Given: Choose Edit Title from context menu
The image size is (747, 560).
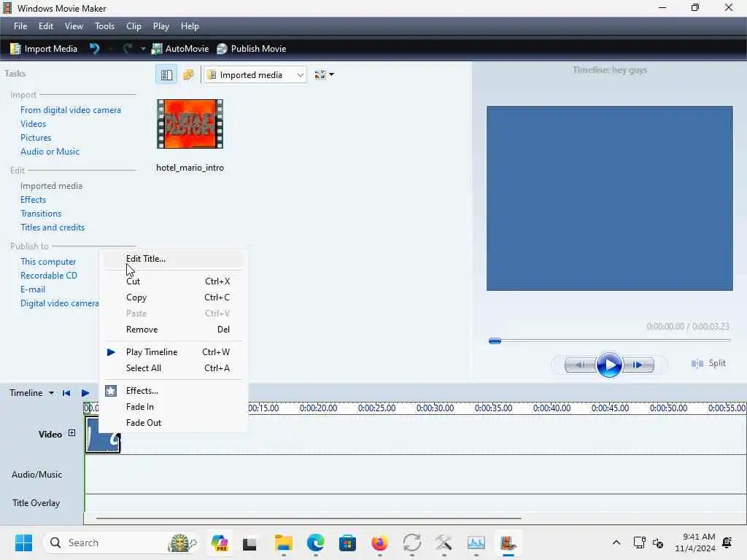Looking at the screenshot, I should (174, 259).
